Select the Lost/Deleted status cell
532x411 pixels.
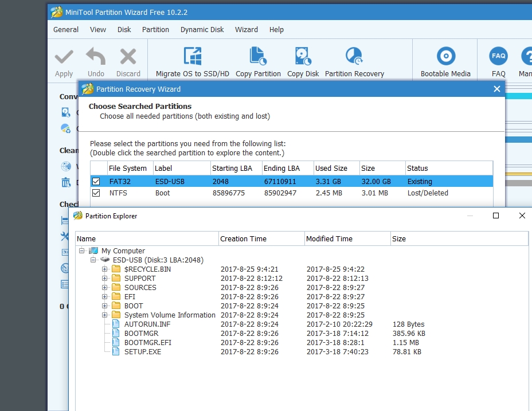coord(428,193)
